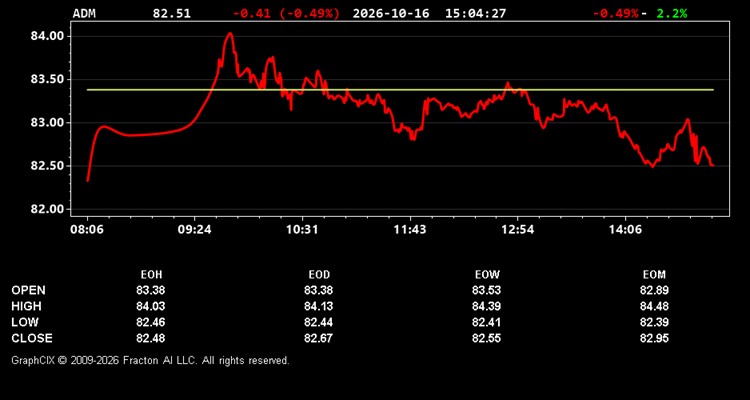Click the OPEN row label

coord(29,290)
